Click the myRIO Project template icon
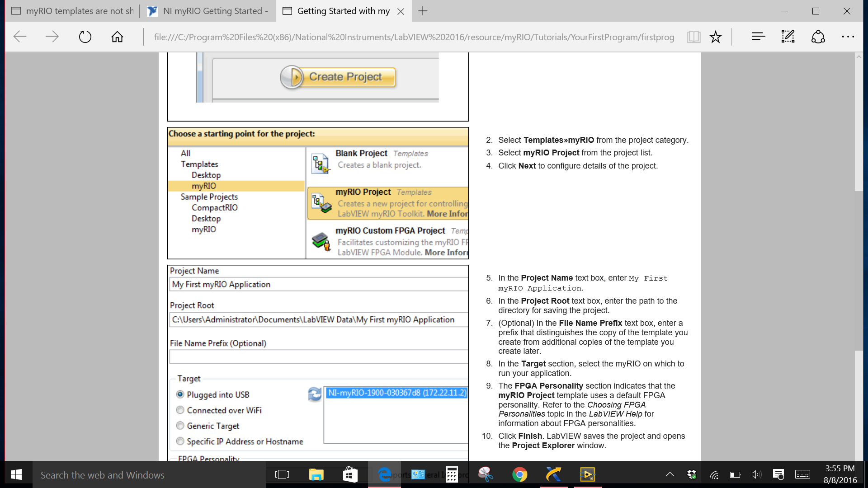Viewport: 868px width, 488px height. coord(321,202)
